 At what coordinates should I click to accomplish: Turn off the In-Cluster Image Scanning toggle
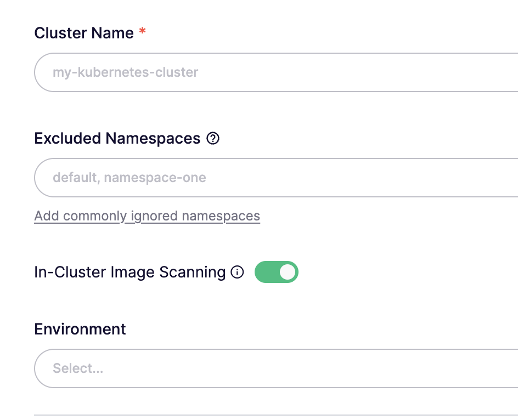(x=277, y=272)
